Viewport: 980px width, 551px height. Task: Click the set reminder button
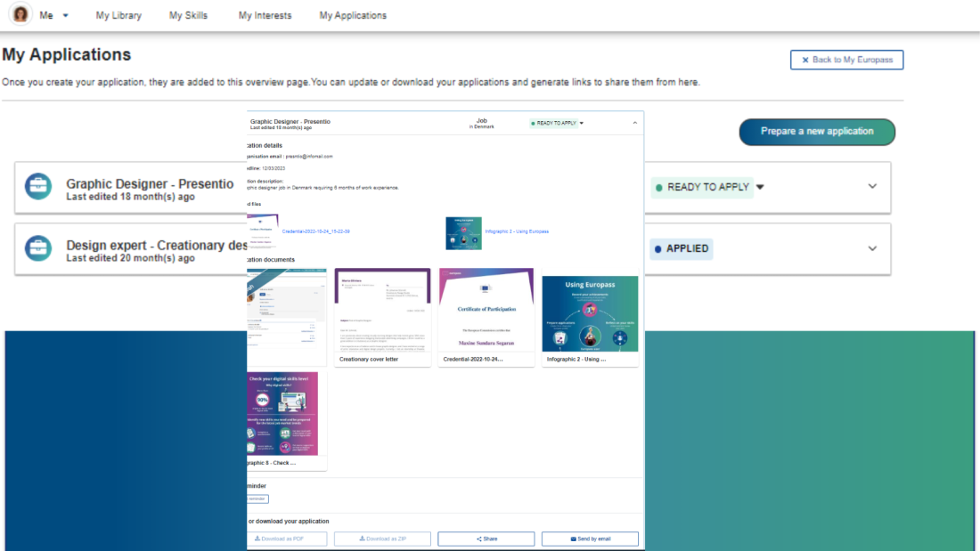coord(257,498)
